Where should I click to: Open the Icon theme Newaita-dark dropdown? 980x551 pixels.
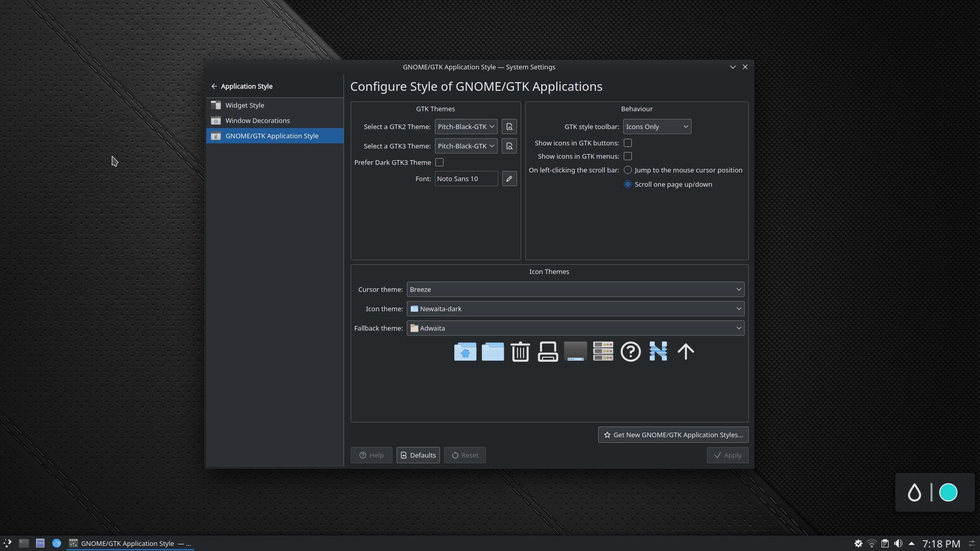(x=575, y=309)
